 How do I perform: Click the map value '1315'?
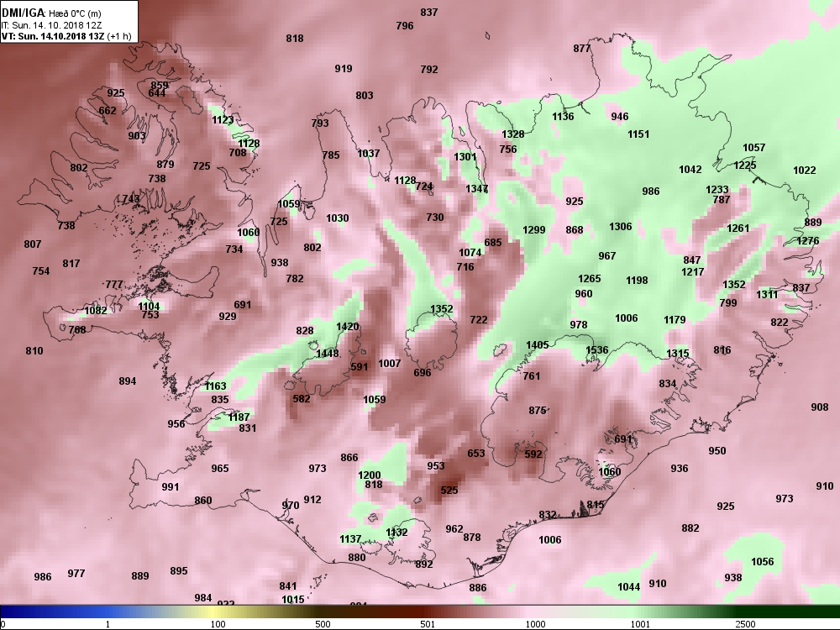[x=678, y=353]
